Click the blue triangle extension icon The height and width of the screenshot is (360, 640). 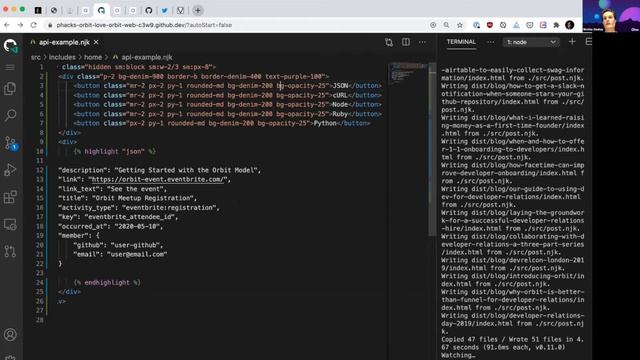516,25
